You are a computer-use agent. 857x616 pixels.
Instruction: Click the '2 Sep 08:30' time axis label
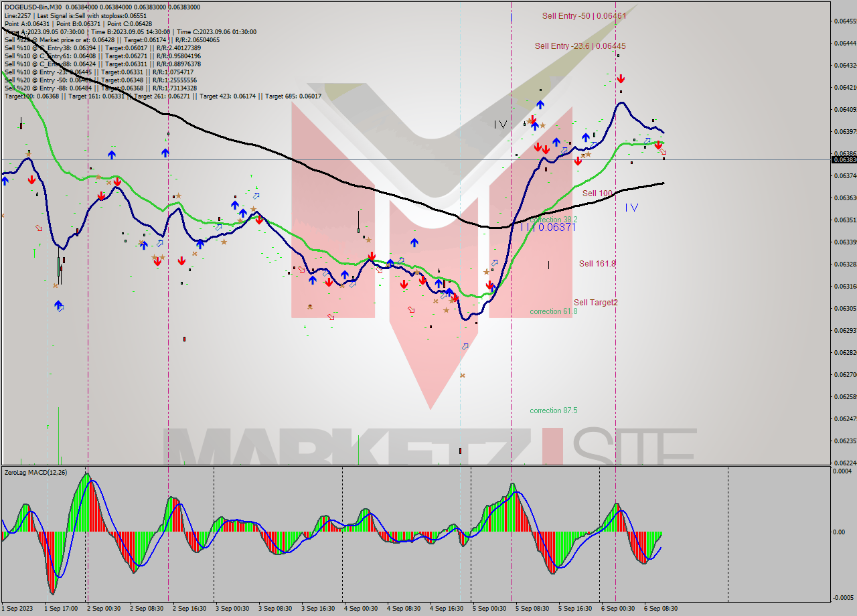click(147, 609)
